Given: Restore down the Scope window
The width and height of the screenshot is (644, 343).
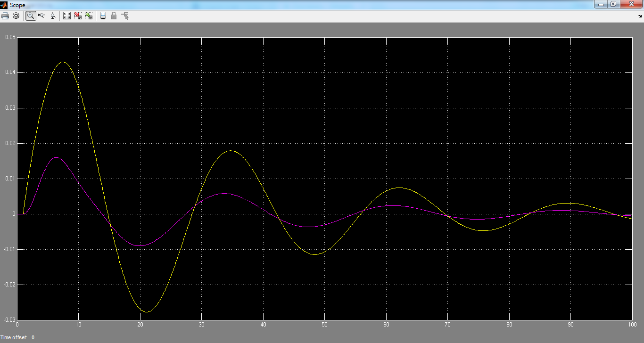Looking at the screenshot, I should click(x=613, y=4).
